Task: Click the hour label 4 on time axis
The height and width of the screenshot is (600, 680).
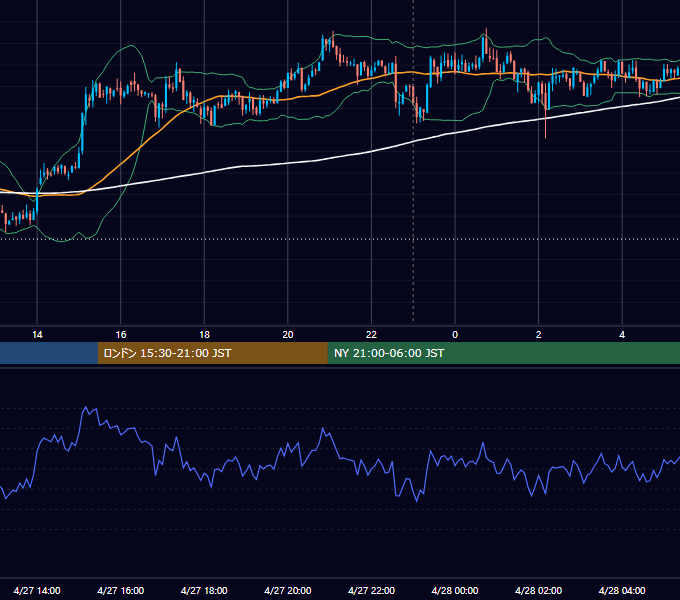Action: tap(622, 335)
